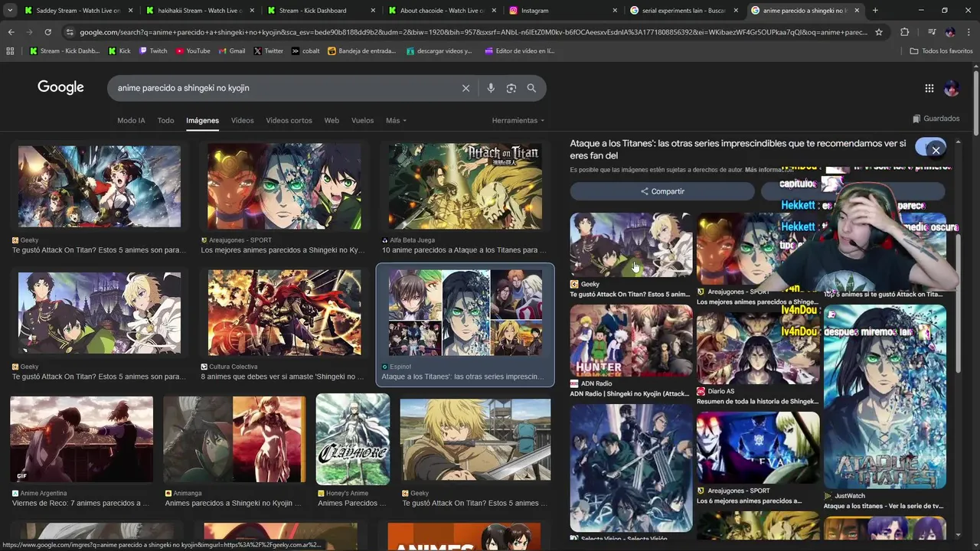Start voice search with microphone icon
Image resolution: width=980 pixels, height=551 pixels.
click(491, 88)
